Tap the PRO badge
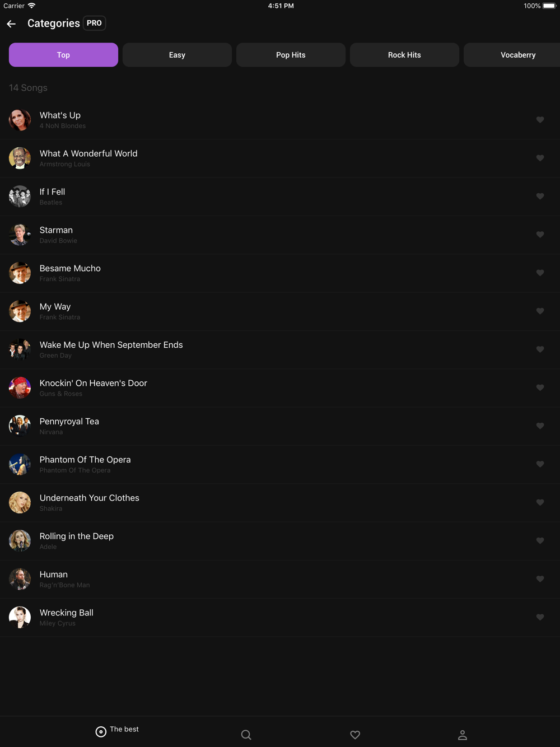Image resolution: width=560 pixels, height=747 pixels. pyautogui.click(x=94, y=23)
